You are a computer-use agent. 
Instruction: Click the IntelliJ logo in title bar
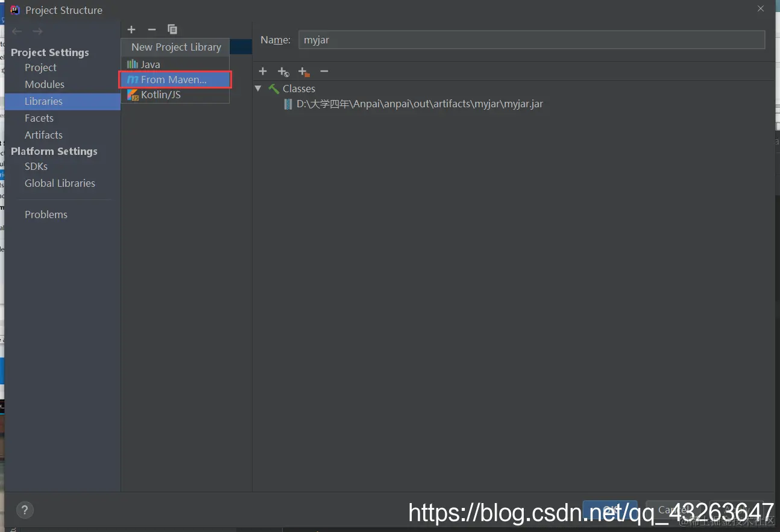[x=15, y=10]
